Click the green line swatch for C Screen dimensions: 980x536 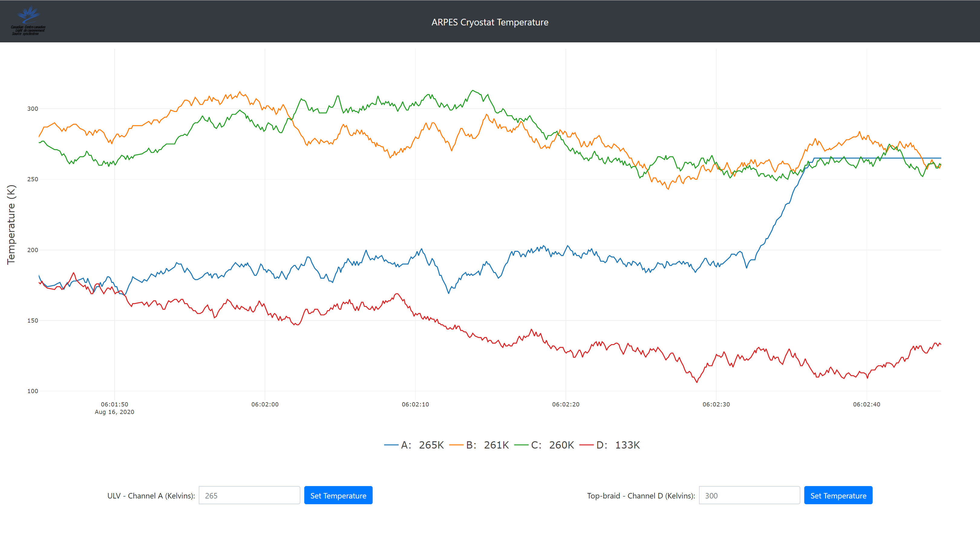click(x=521, y=445)
